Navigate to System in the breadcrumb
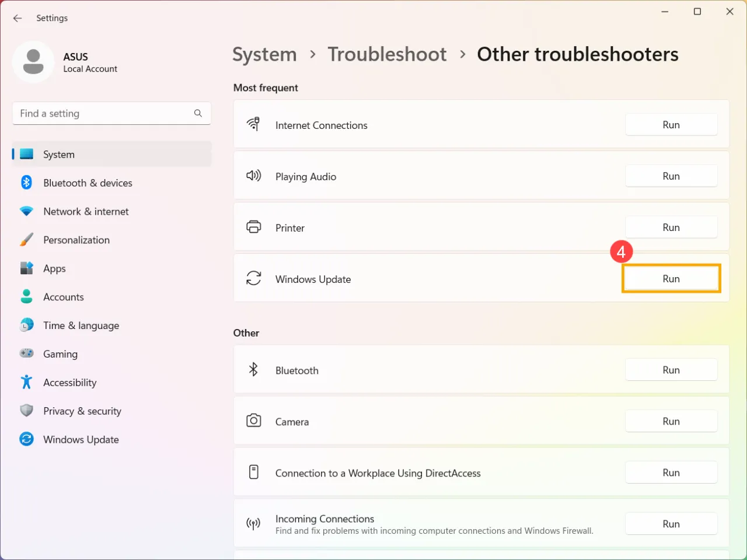Viewport: 747px width, 560px height. 264,54
